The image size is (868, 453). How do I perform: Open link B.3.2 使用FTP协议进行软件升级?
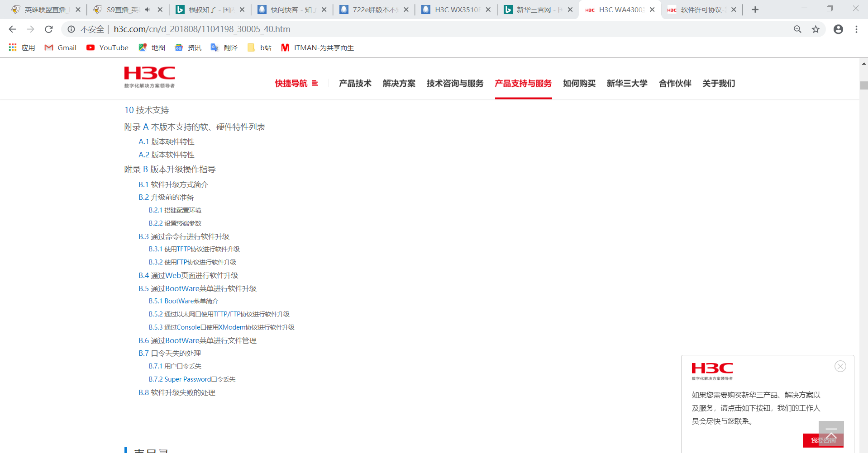[192, 262]
